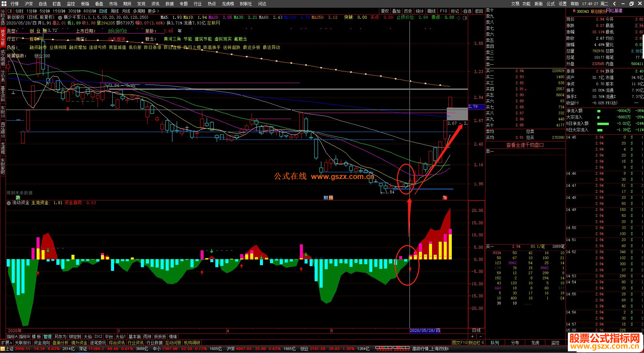Switch to 30分钟 period

74,11
